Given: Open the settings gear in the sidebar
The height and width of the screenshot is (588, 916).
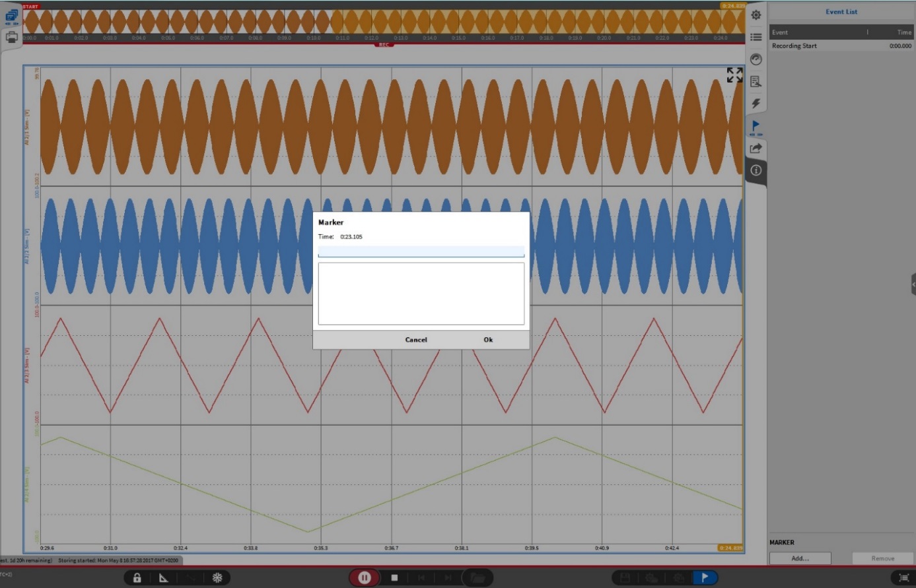Looking at the screenshot, I should point(756,15).
